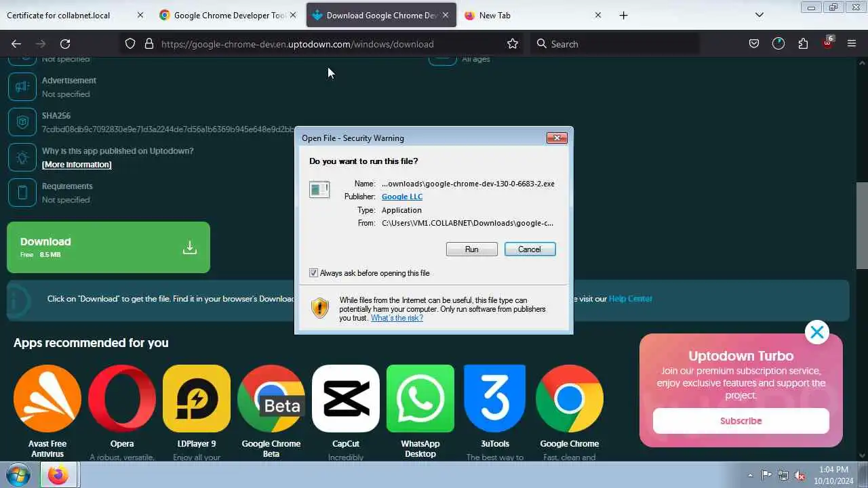Open the More information link
Screen dimensions: 868x488
pos(77,165)
